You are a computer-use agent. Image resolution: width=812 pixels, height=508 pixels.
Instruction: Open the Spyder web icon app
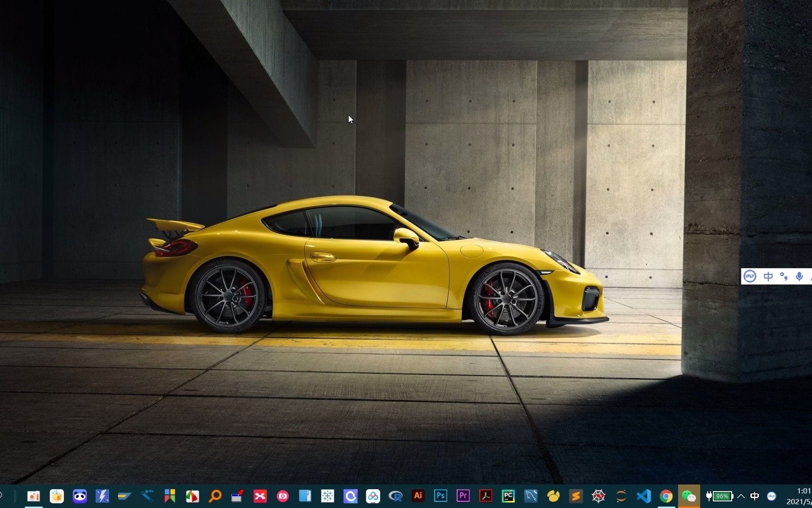(598, 496)
